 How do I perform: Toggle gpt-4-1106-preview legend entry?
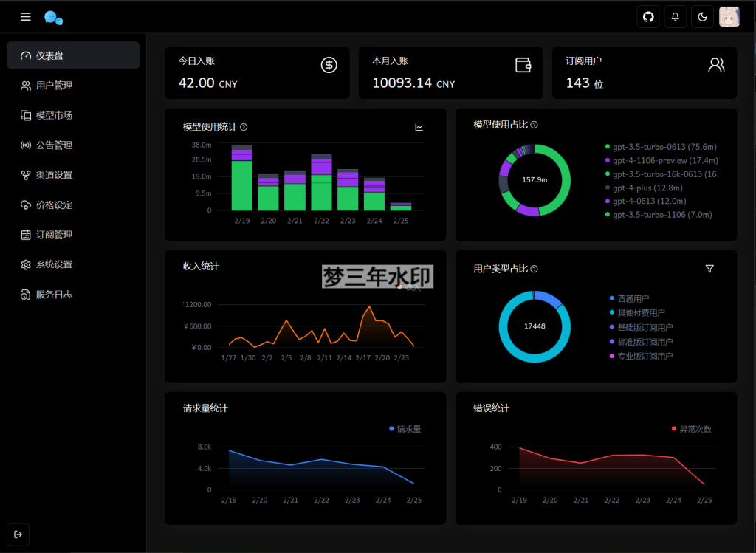(x=661, y=160)
